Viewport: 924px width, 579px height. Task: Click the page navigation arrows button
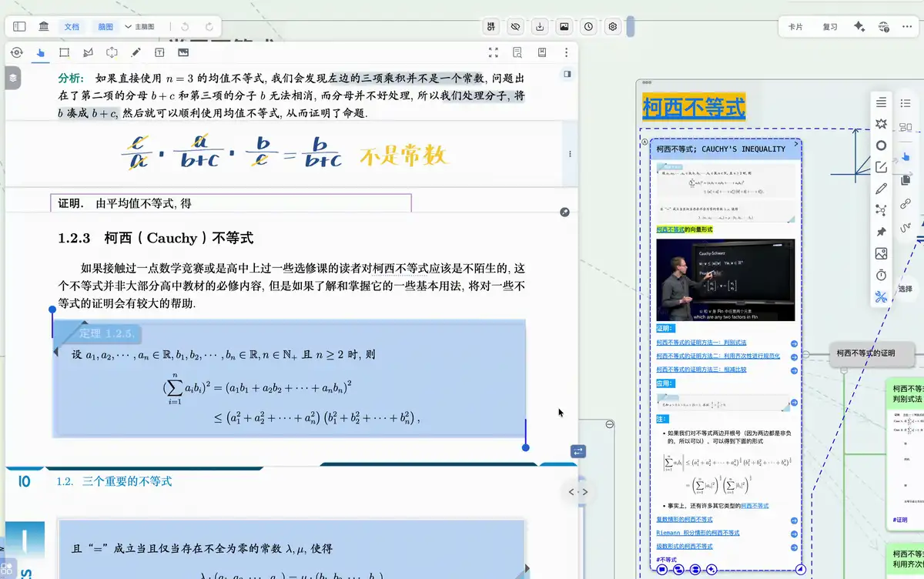pos(577,491)
